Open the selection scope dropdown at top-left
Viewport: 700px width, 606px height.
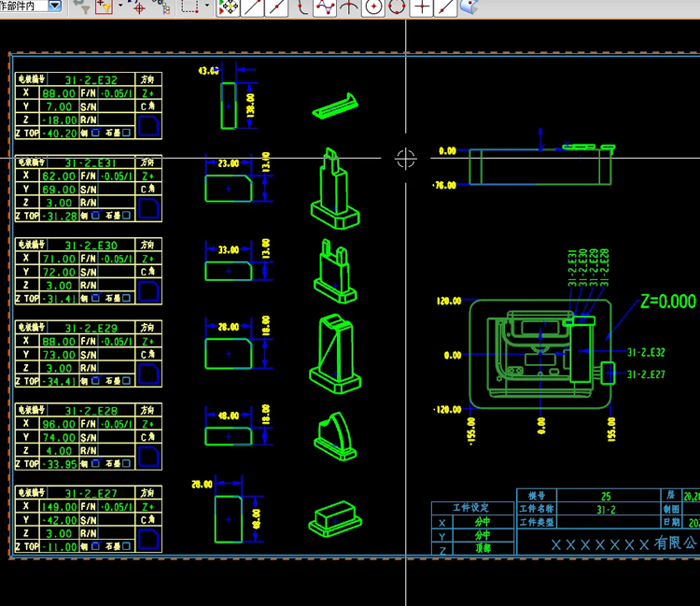point(55,6)
